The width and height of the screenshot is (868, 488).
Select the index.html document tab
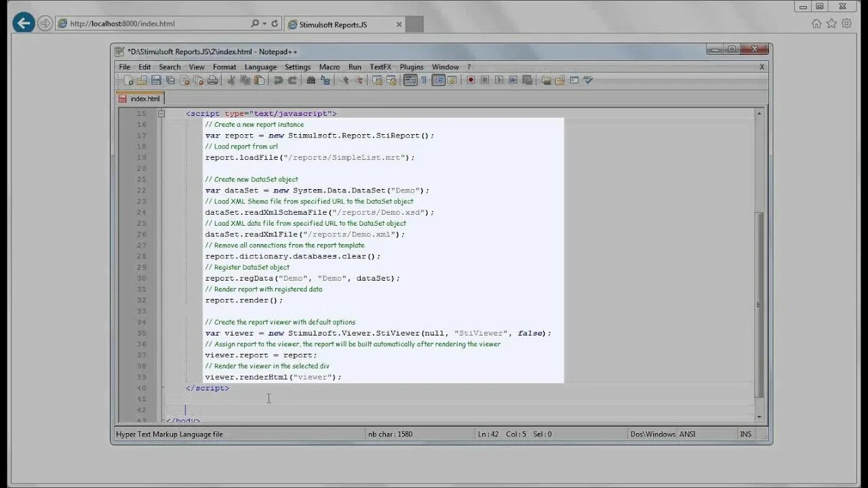pos(140,98)
